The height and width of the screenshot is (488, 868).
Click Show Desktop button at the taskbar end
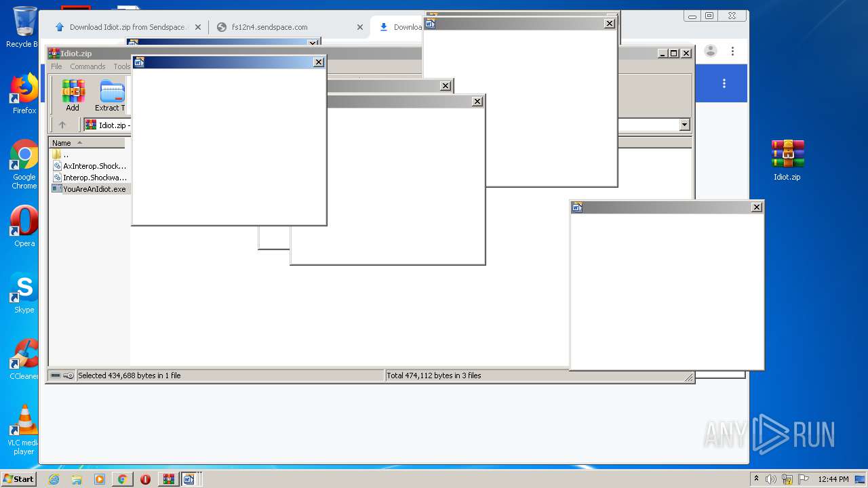(x=860, y=479)
